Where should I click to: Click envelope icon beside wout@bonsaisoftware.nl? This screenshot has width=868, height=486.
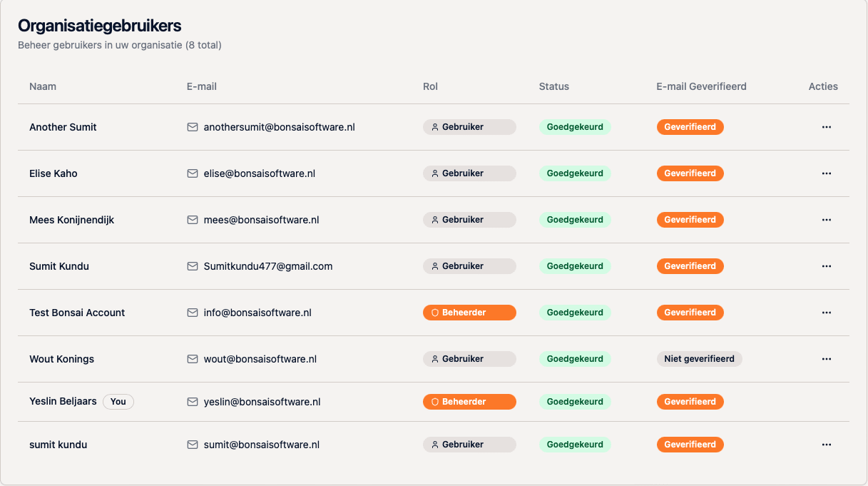coord(192,359)
